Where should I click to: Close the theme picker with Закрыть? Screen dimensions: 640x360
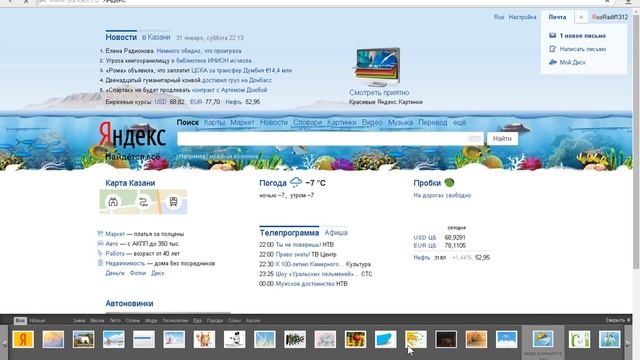coord(618,320)
